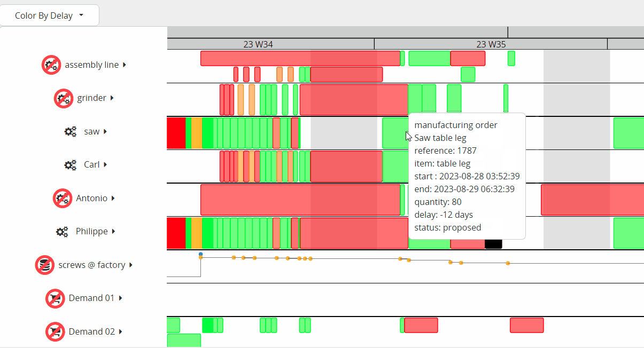The image size is (644, 348).
Task: Click the gear icon next to grinder
Action: click(64, 98)
